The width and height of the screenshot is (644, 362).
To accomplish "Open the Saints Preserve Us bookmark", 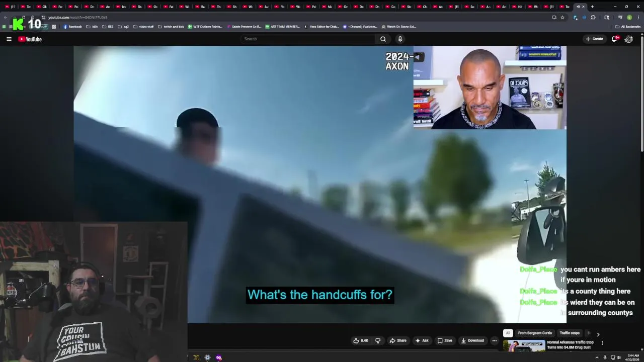I will 244,27.
